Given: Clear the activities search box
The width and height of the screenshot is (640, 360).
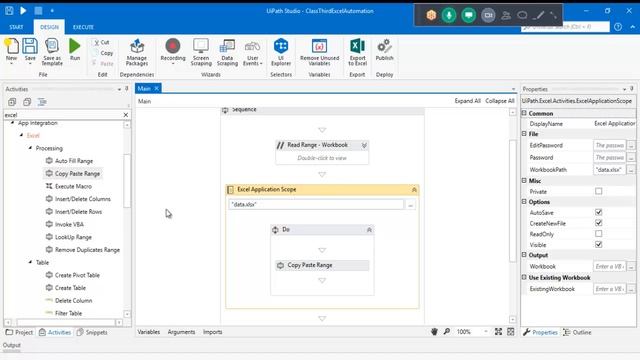Looking at the screenshot, I should 126,115.
